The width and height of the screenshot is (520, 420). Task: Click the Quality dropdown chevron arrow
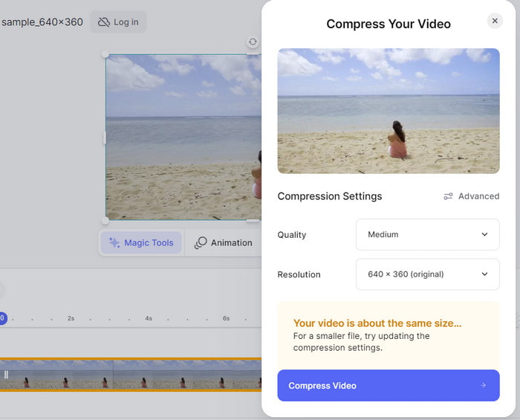pyautogui.click(x=484, y=235)
